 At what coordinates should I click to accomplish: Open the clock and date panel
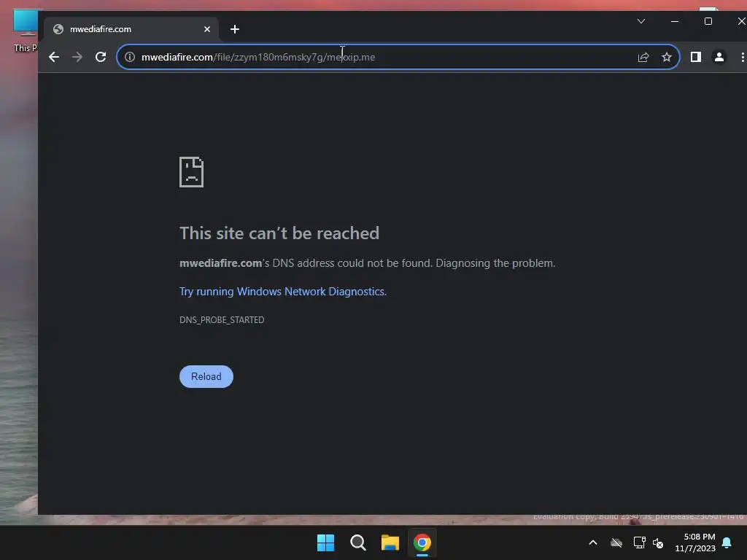[695, 542]
